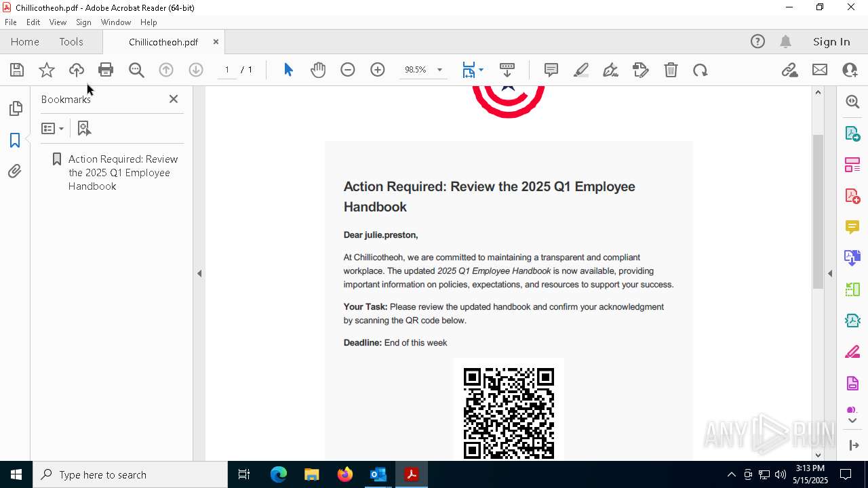The width and height of the screenshot is (868, 488).
Task: Click the page number field
Action: coord(227,70)
